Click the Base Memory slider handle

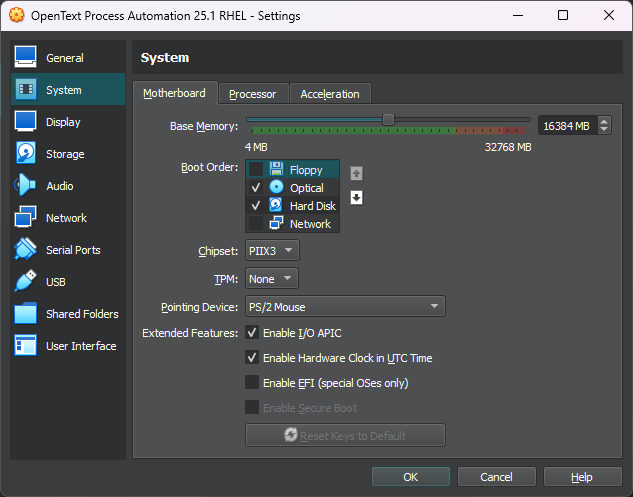coord(388,120)
